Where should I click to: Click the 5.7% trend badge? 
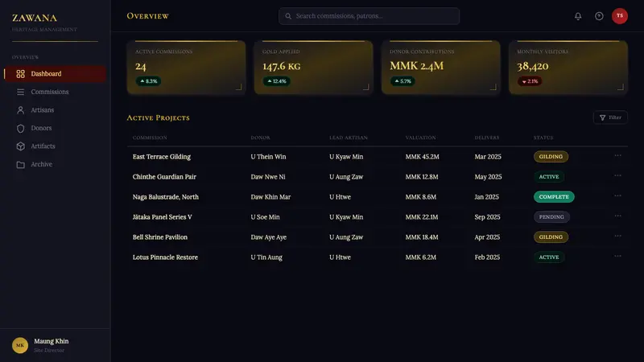click(402, 81)
